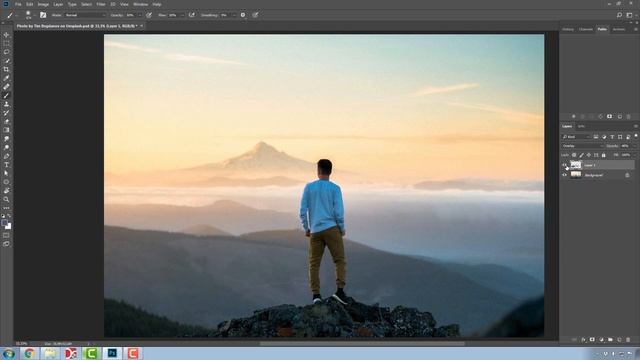Open brush Mode dropdown showing Normal
Viewport: 640px width, 360px height.
[x=85, y=15]
